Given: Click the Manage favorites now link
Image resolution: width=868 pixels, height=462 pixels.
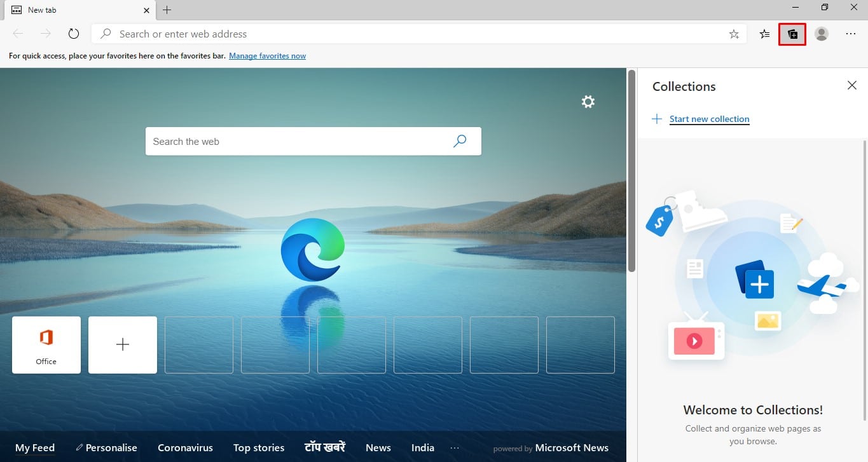Looking at the screenshot, I should (267, 56).
